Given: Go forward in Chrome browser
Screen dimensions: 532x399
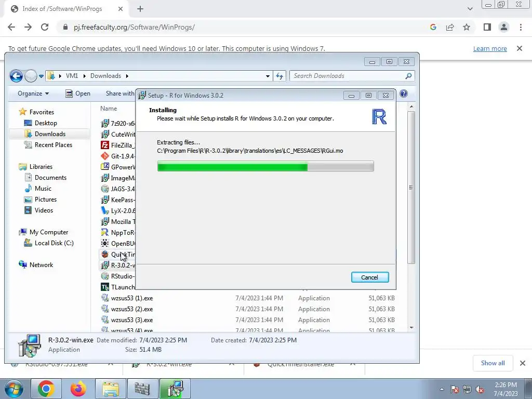Looking at the screenshot, I should (28, 27).
